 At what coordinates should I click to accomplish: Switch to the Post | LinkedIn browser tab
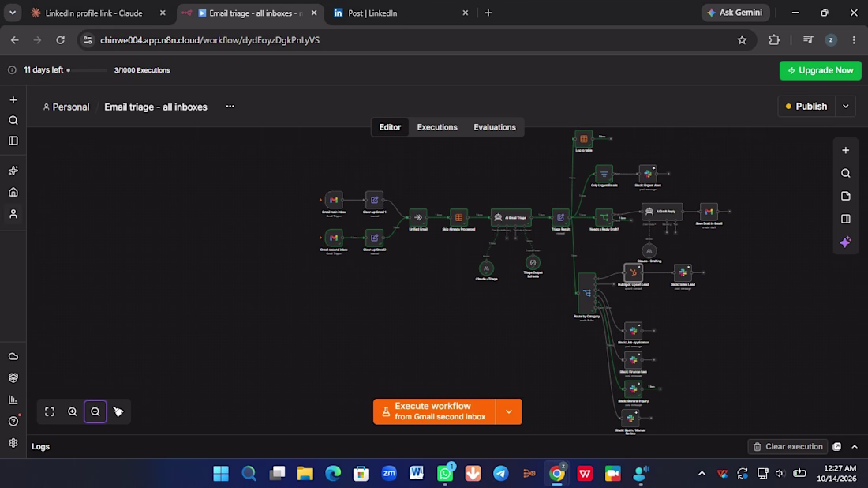(x=402, y=13)
